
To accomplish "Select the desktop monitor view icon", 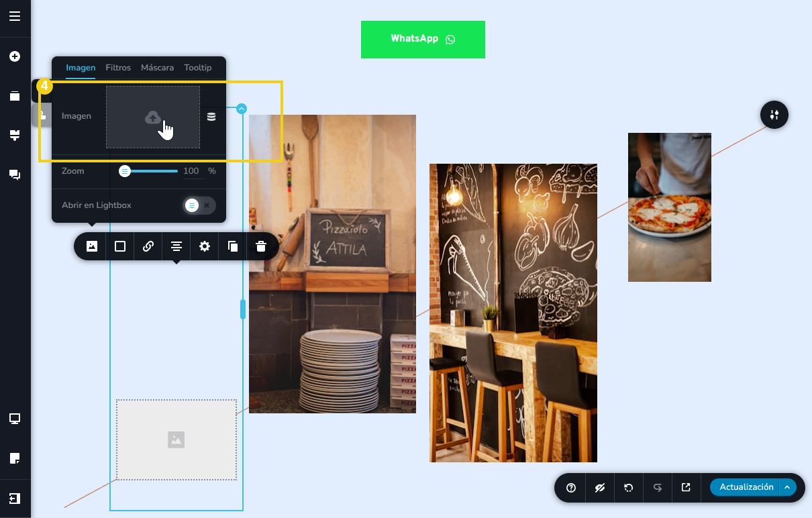I will [x=15, y=419].
